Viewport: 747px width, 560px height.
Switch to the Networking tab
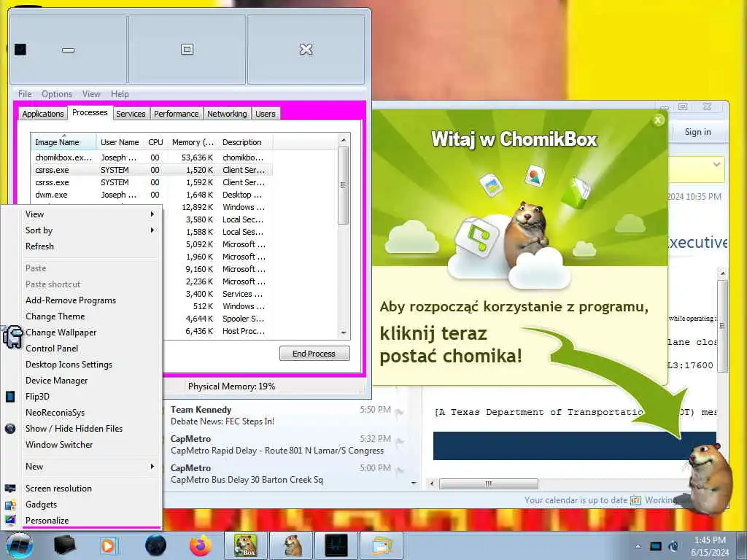point(228,114)
